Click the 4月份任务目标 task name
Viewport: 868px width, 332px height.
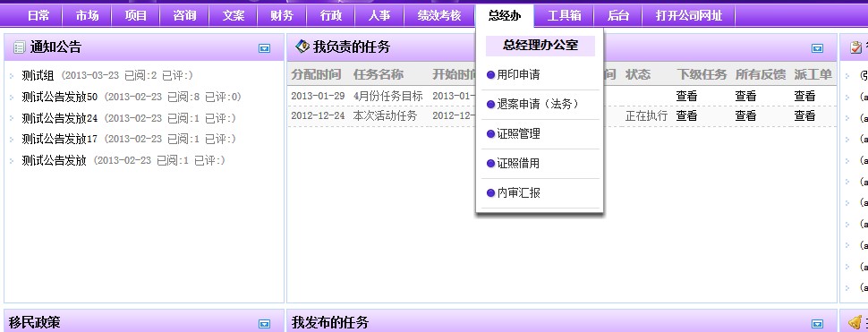(x=388, y=97)
